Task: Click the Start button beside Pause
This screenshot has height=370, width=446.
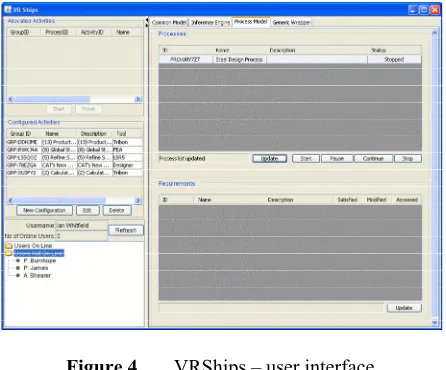Action: click(x=306, y=158)
